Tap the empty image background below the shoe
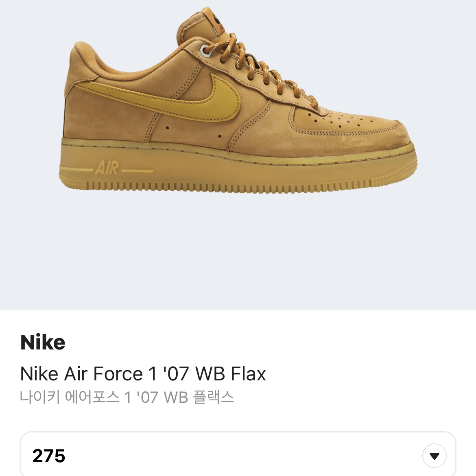This screenshot has height=476, width=476. tap(238, 252)
